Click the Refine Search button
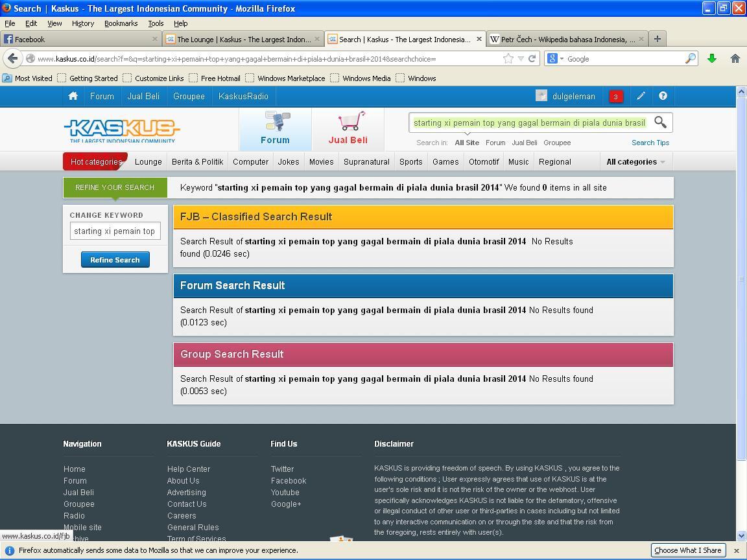The width and height of the screenshot is (747, 560). pos(115,259)
